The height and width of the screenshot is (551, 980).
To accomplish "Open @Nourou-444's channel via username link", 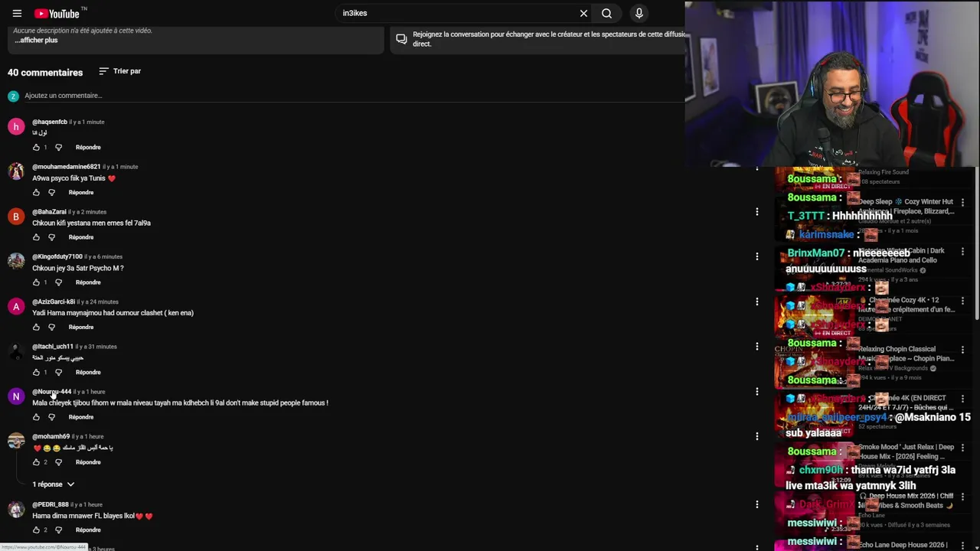I will pyautogui.click(x=51, y=392).
